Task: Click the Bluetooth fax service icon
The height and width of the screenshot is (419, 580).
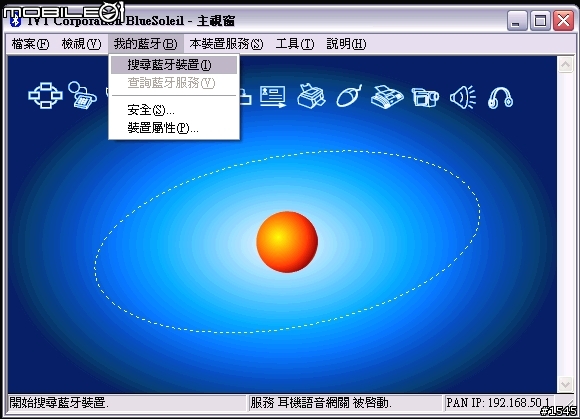Action: pyautogui.click(x=387, y=97)
